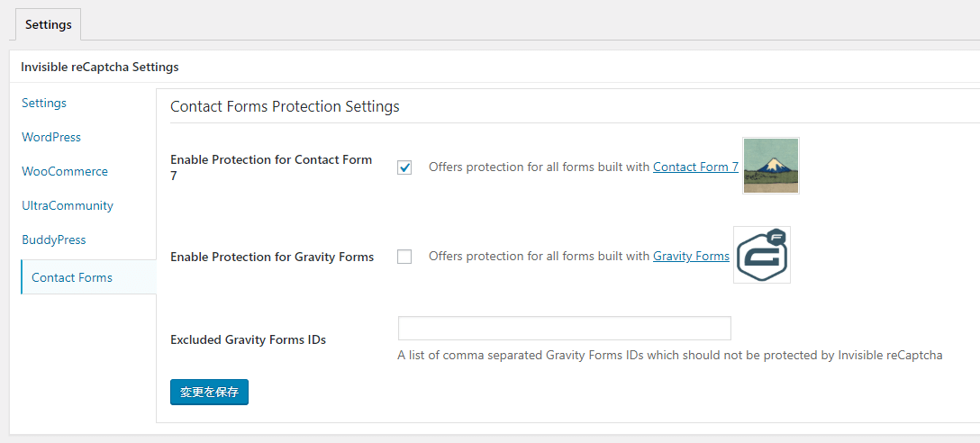Open BuddyPress settings in sidebar
The width and height of the screenshot is (980, 443).
click(x=54, y=240)
